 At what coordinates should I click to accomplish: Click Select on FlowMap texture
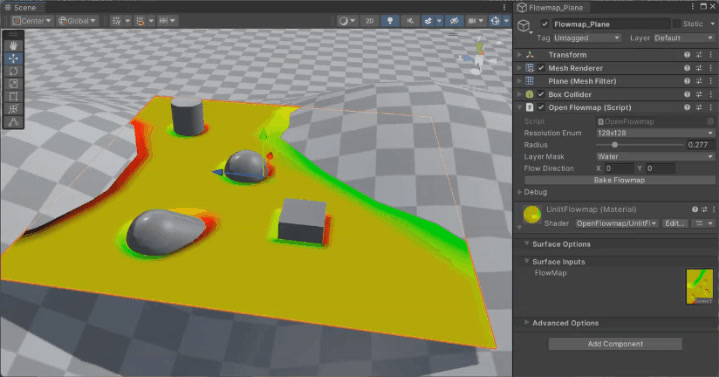(x=703, y=301)
